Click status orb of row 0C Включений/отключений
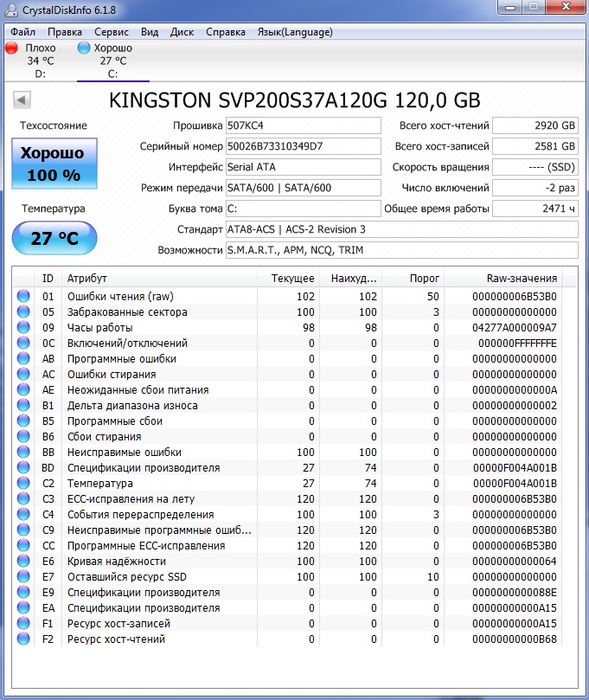 click(23, 343)
